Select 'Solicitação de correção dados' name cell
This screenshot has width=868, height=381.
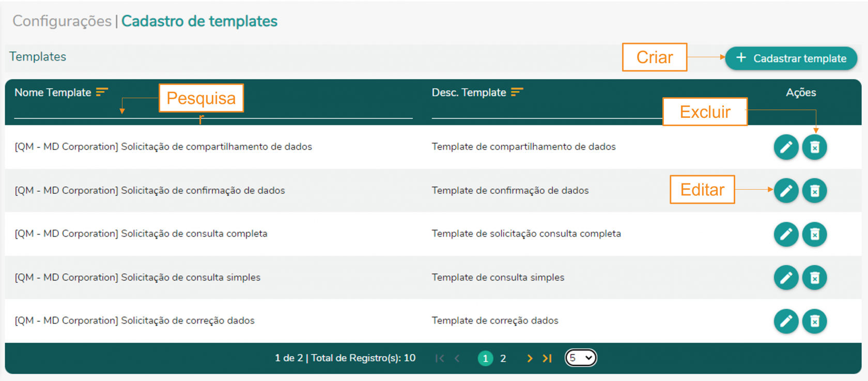135,321
